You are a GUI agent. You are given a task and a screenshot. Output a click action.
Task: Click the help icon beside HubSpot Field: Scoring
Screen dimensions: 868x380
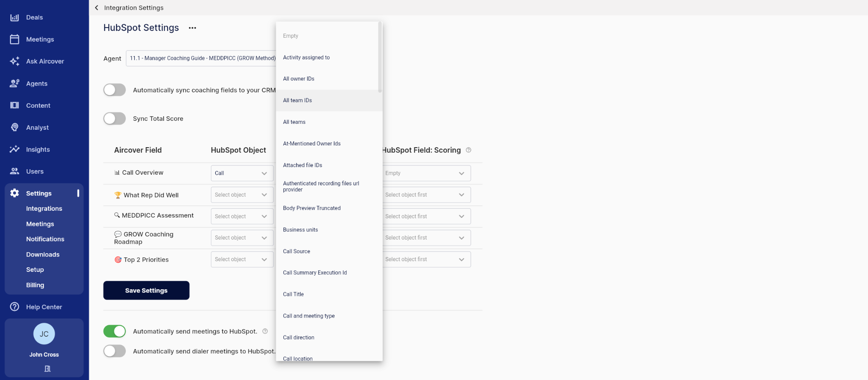(468, 150)
